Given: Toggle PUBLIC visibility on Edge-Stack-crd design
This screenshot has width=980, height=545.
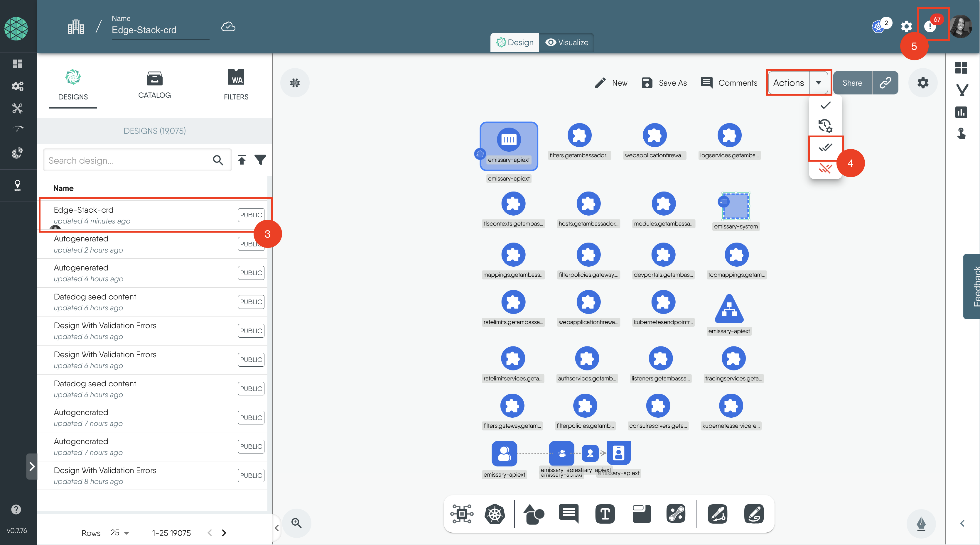Looking at the screenshot, I should (251, 215).
